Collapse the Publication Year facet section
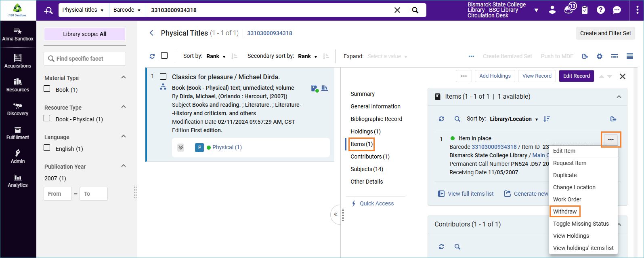Image resolution: width=644 pixels, height=258 pixels. [124, 166]
